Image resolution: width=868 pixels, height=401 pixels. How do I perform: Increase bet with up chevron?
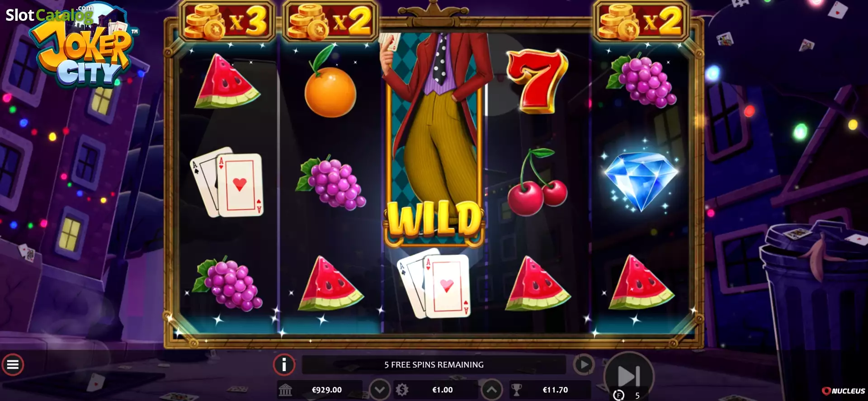(492, 390)
